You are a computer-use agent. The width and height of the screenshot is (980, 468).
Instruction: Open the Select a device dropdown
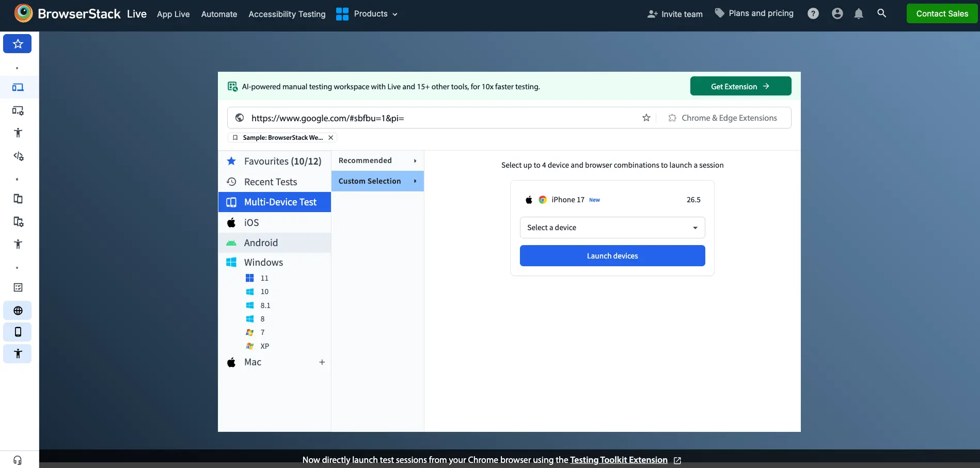[612, 228]
